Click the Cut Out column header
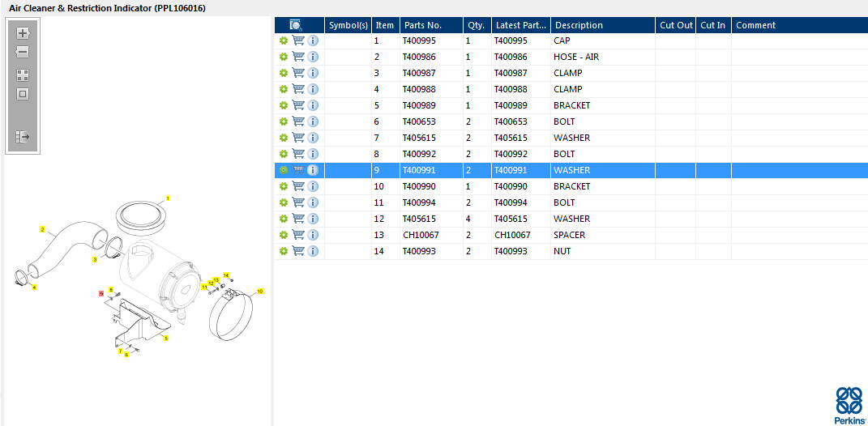 point(676,25)
